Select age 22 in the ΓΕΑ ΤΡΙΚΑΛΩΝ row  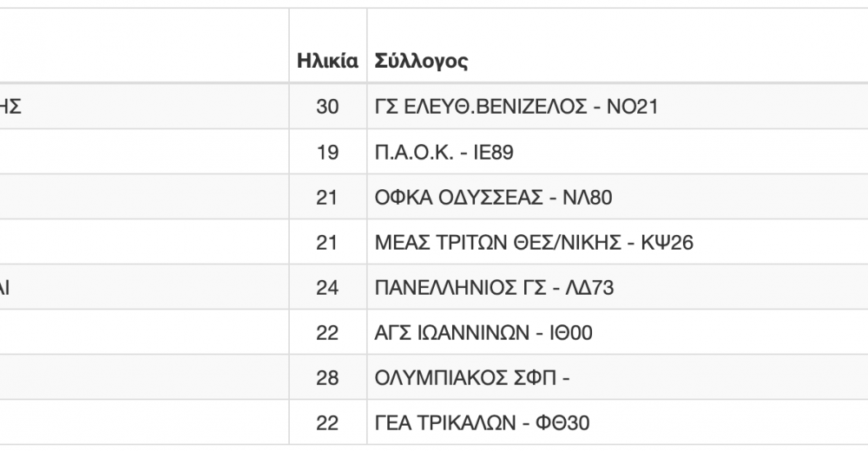pos(327,422)
